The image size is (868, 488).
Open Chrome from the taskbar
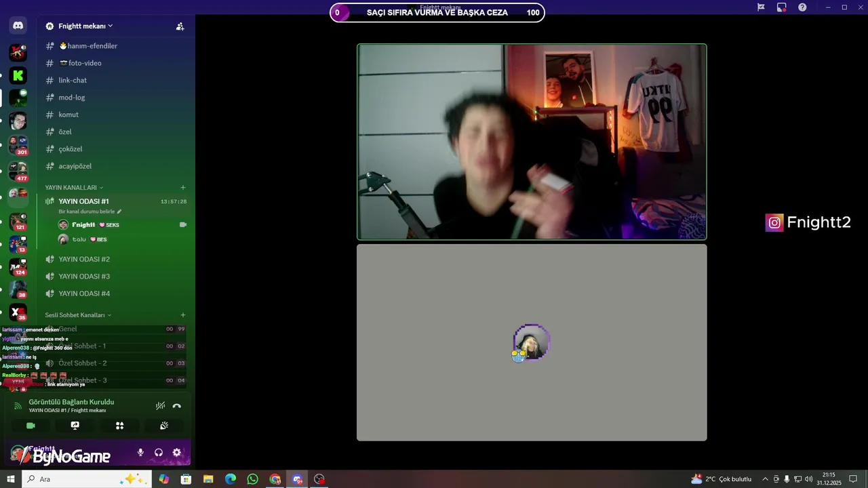(x=275, y=479)
